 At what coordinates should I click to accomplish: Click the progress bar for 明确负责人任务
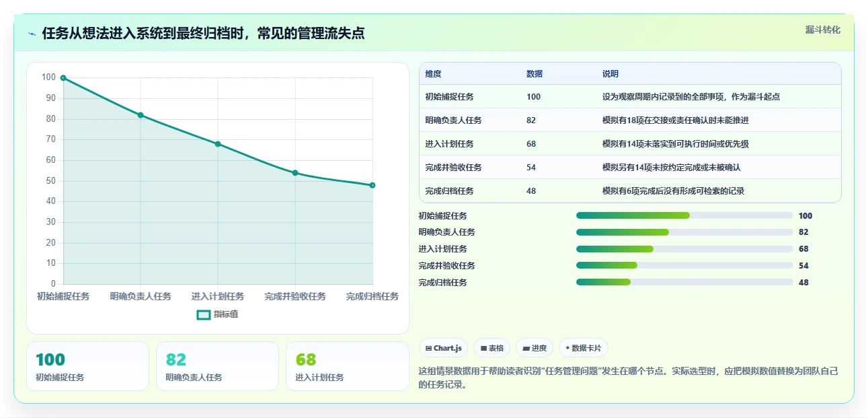pyautogui.click(x=684, y=232)
